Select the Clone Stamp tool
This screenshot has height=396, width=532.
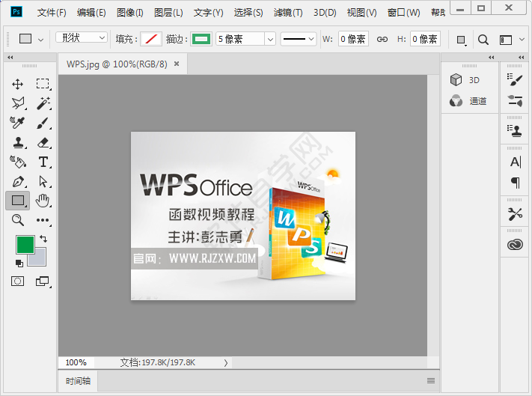[18, 142]
